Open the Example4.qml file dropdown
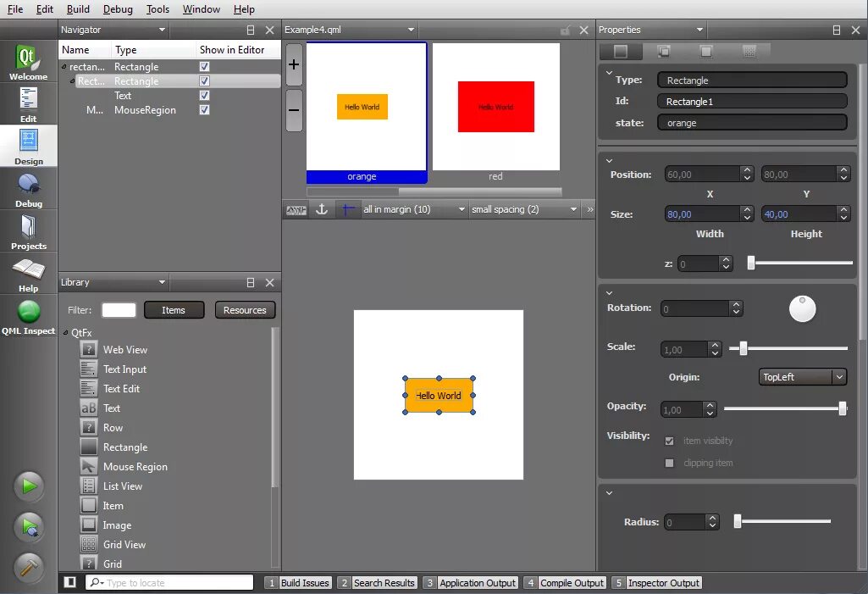The image size is (868, 594). (x=411, y=30)
